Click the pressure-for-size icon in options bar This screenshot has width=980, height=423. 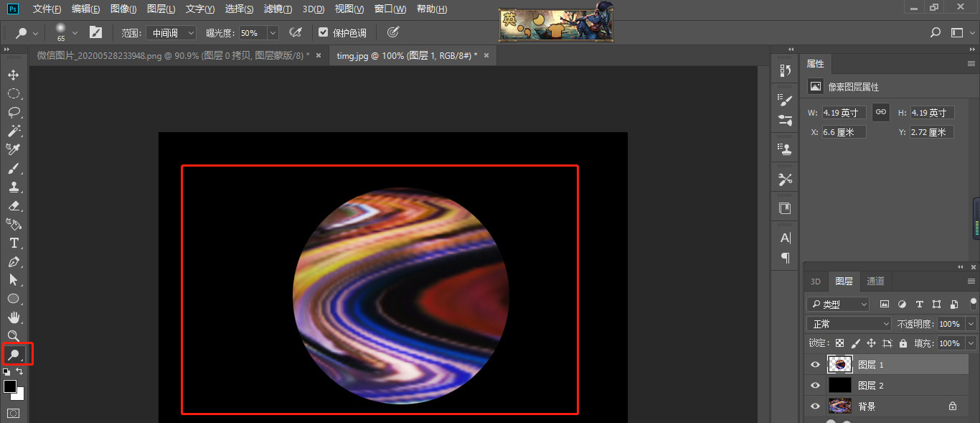pyautogui.click(x=392, y=32)
